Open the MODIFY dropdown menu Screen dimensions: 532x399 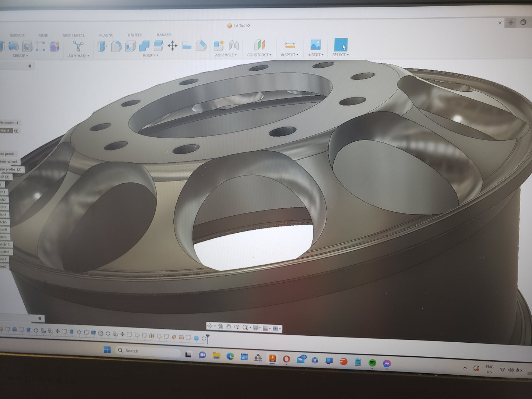point(150,56)
